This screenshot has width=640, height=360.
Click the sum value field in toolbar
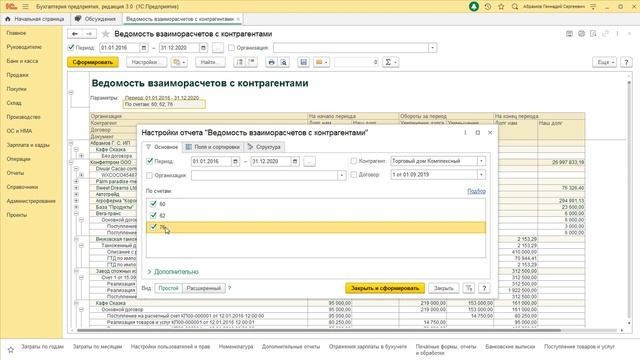[x=357, y=62]
